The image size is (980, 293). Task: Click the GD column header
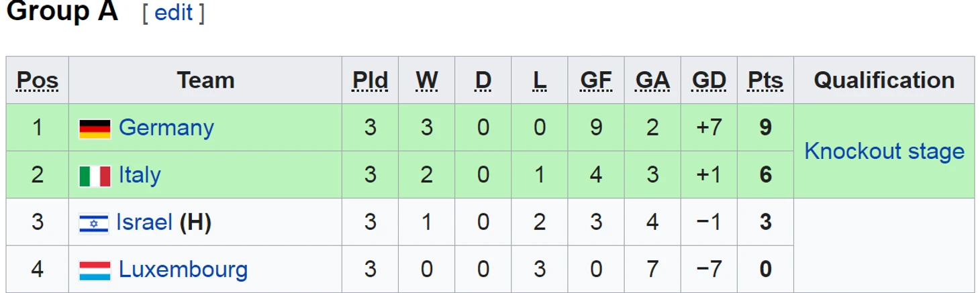709,81
